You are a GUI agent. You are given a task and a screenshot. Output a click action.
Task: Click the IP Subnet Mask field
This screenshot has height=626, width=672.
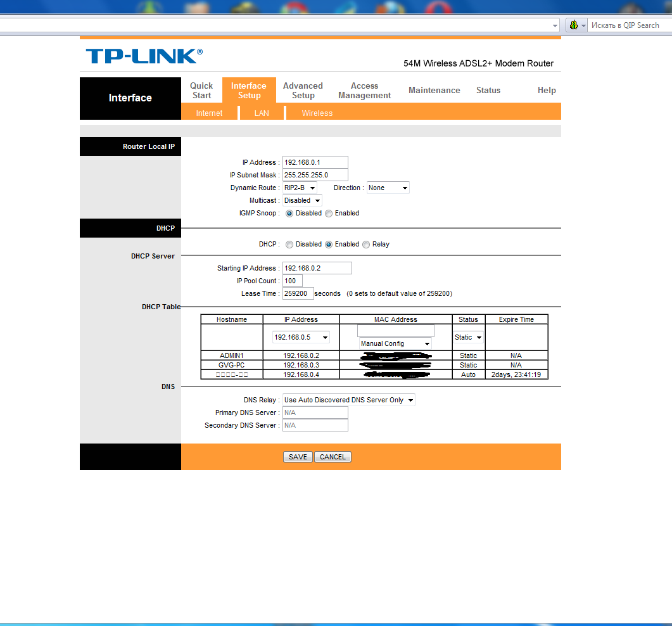click(x=315, y=175)
